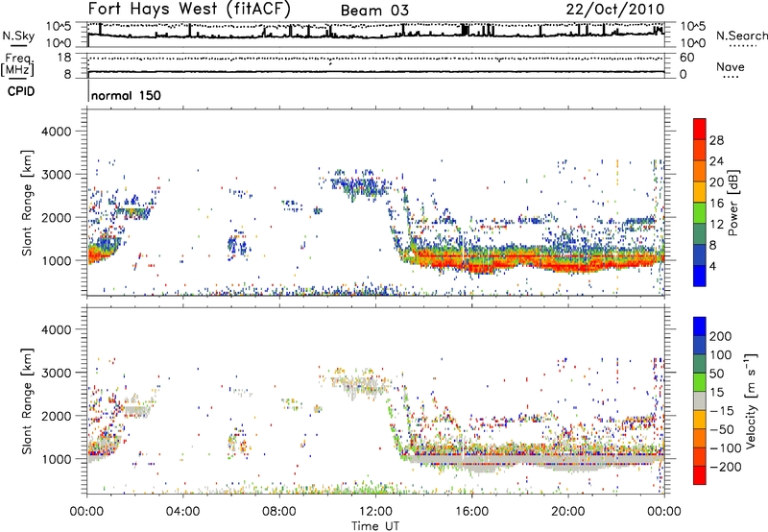This screenshot has height=532, width=768.
Task: Click the 'N.Search' legend label
Action: [741, 36]
